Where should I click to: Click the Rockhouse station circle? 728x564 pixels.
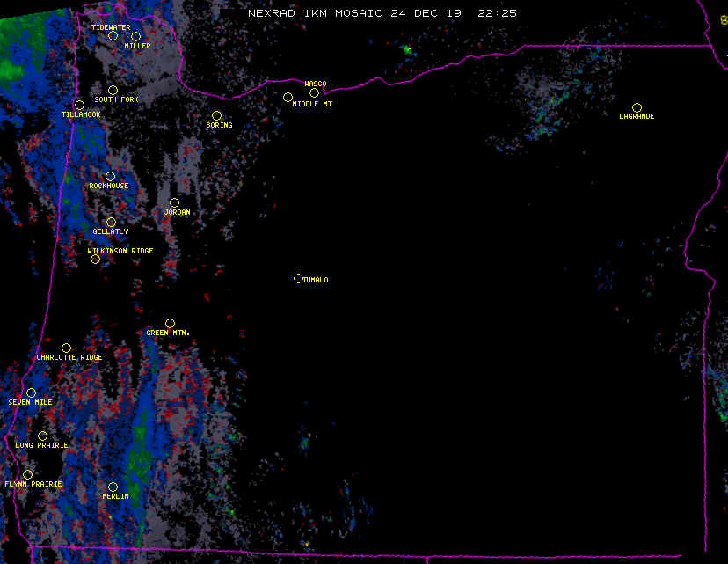110,176
